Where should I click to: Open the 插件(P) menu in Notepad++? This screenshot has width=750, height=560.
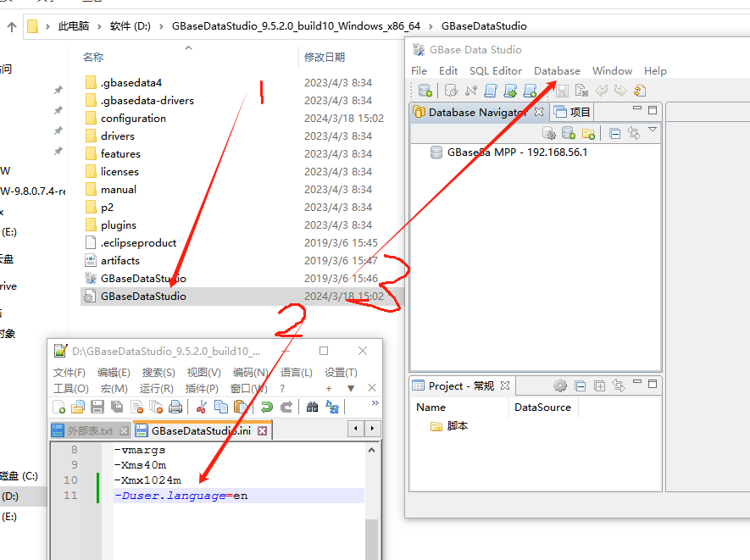(202, 388)
